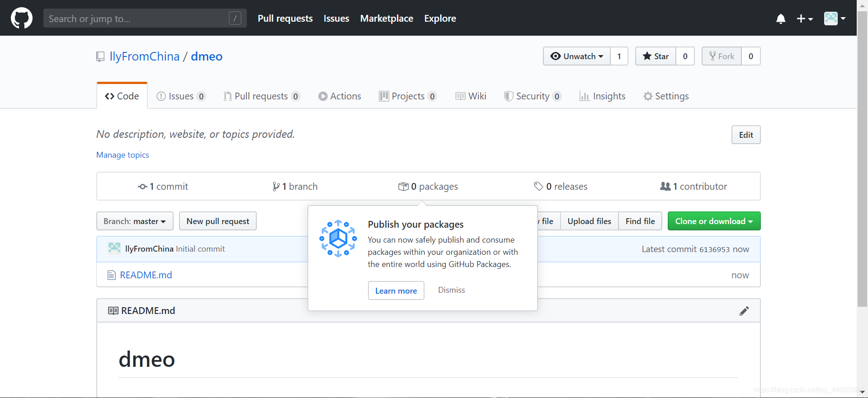The height and width of the screenshot is (398, 868).
Task: Expand Clone or download dropdown
Action: click(714, 221)
